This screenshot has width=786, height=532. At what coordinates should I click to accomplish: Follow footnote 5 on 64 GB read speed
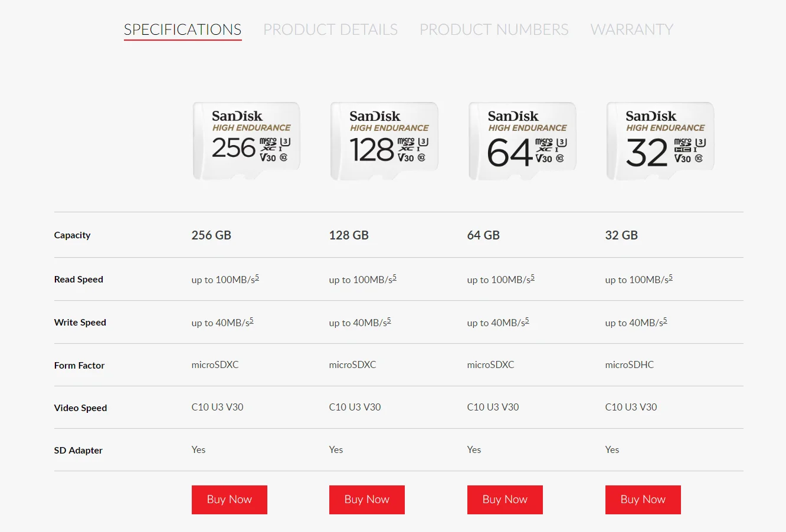point(533,277)
